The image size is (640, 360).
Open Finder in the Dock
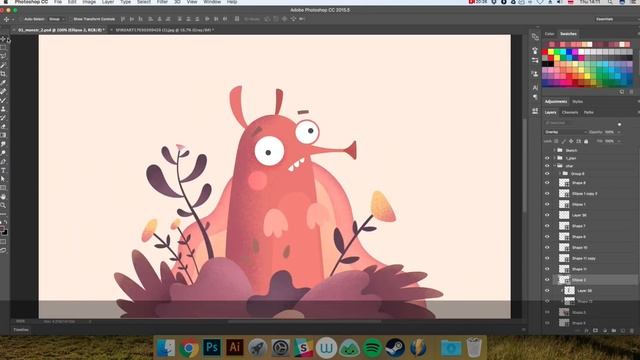pyautogui.click(x=166, y=348)
